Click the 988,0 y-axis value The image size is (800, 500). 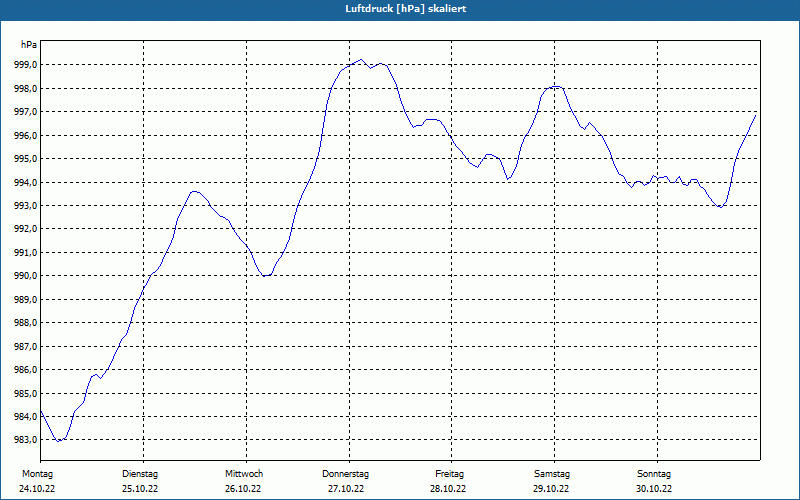[x=26, y=322]
